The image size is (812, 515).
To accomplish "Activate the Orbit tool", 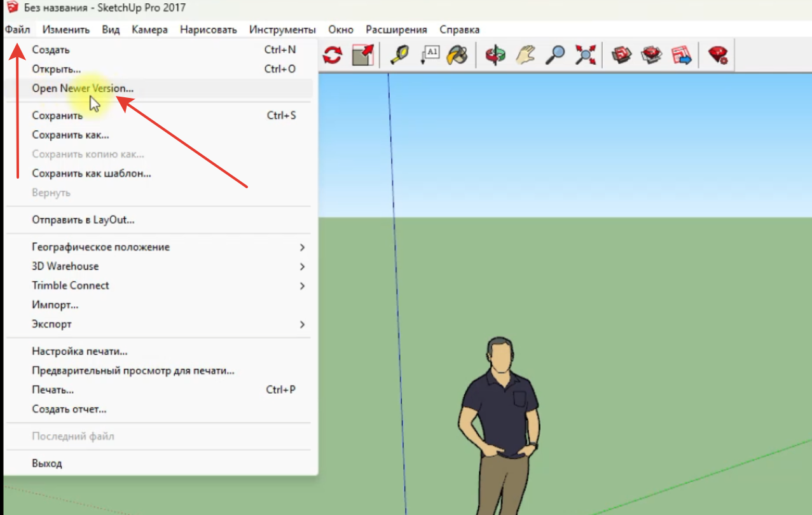I will point(495,55).
